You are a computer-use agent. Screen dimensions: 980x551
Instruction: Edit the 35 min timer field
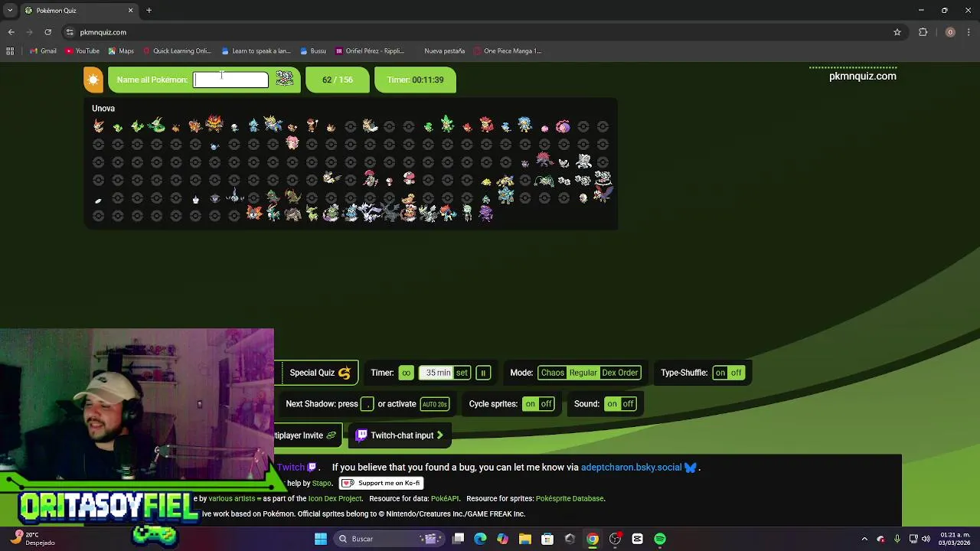tap(438, 373)
